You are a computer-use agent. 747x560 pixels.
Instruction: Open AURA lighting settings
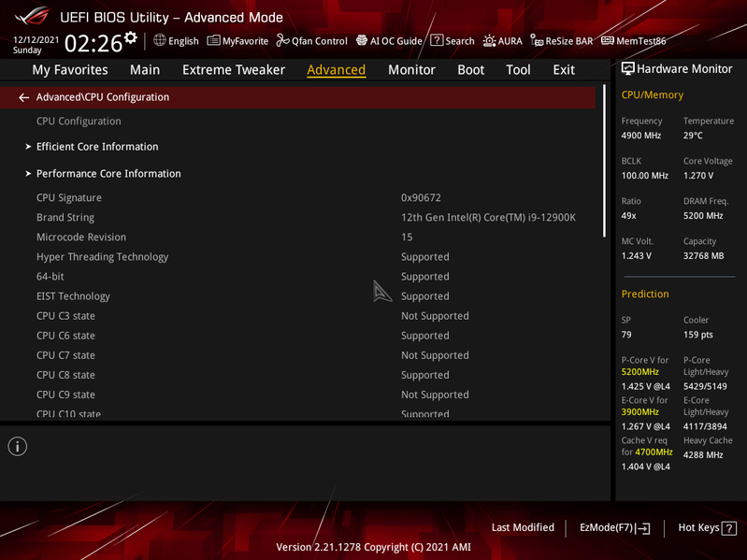(x=503, y=41)
